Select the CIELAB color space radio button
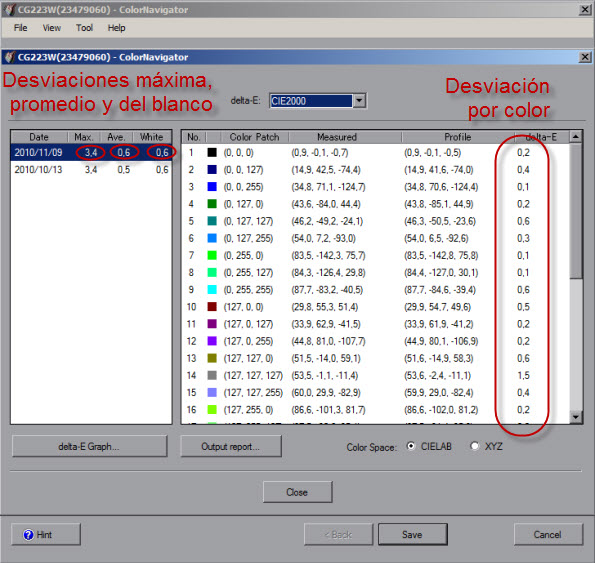Screen dimensions: 595x563 coord(411,446)
